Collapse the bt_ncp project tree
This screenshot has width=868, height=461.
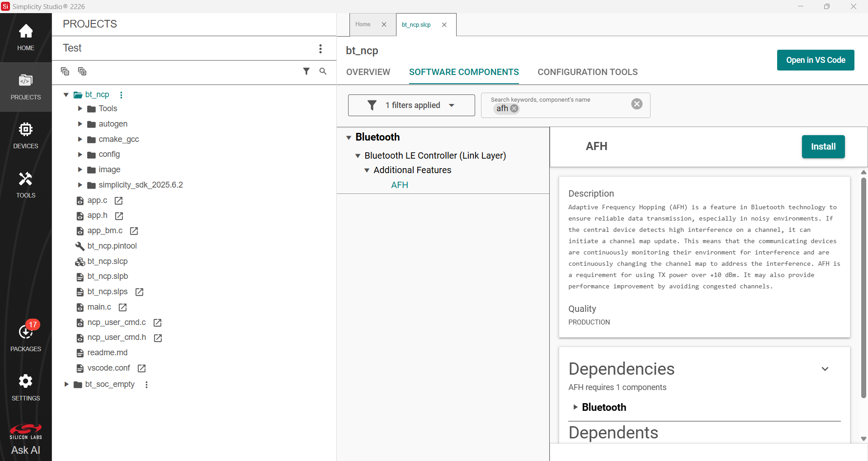[66, 95]
